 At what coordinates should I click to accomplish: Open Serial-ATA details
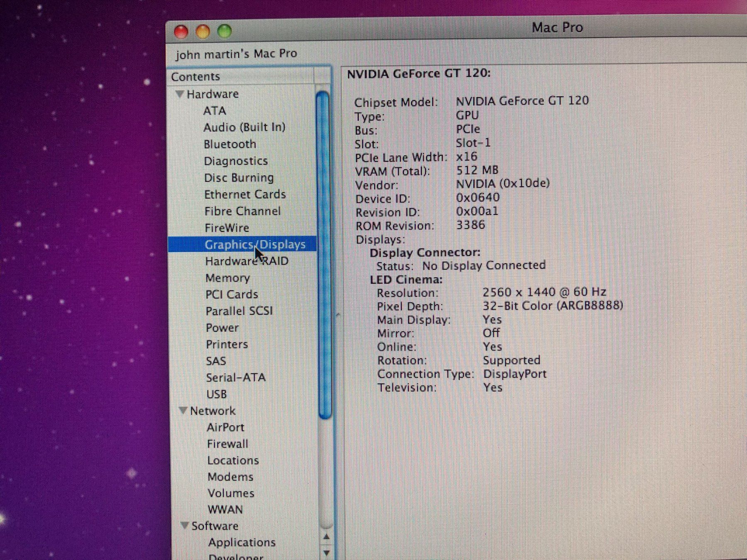236,377
